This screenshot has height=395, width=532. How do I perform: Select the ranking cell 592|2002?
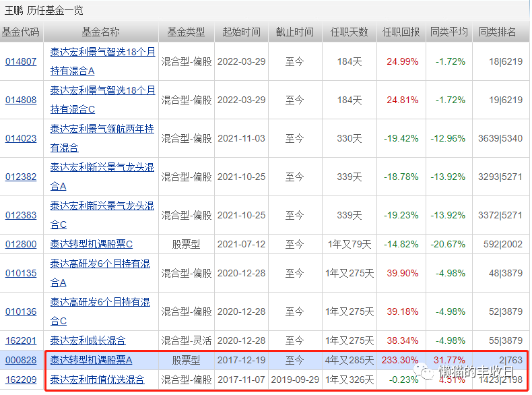coord(503,244)
